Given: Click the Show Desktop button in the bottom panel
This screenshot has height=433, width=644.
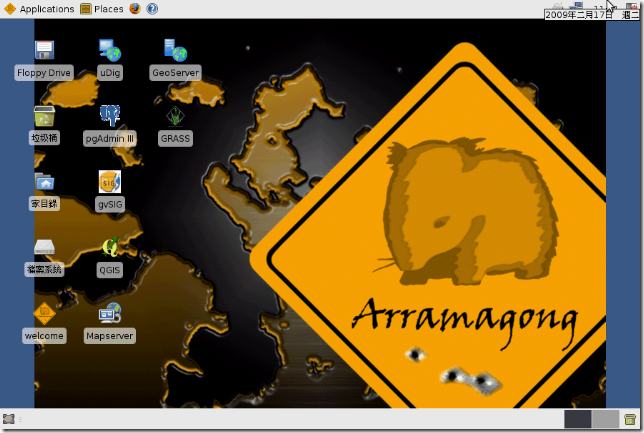Looking at the screenshot, I should click(9, 419).
